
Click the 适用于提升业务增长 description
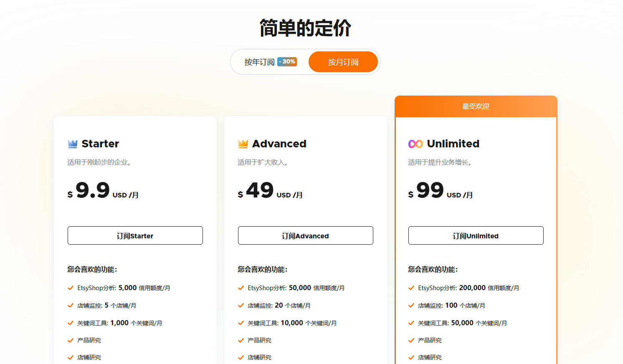440,162
